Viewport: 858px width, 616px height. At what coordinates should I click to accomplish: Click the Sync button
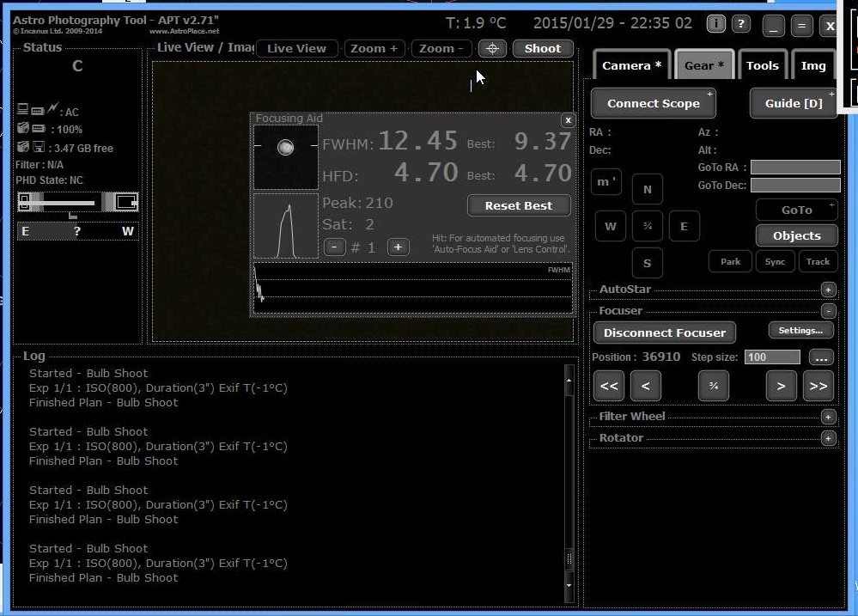pyautogui.click(x=775, y=262)
